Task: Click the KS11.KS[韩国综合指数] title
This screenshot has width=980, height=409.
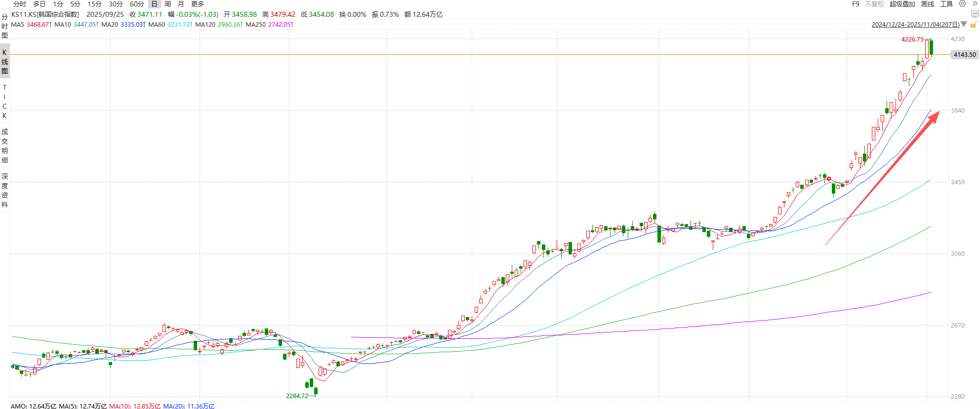Action: tap(45, 14)
